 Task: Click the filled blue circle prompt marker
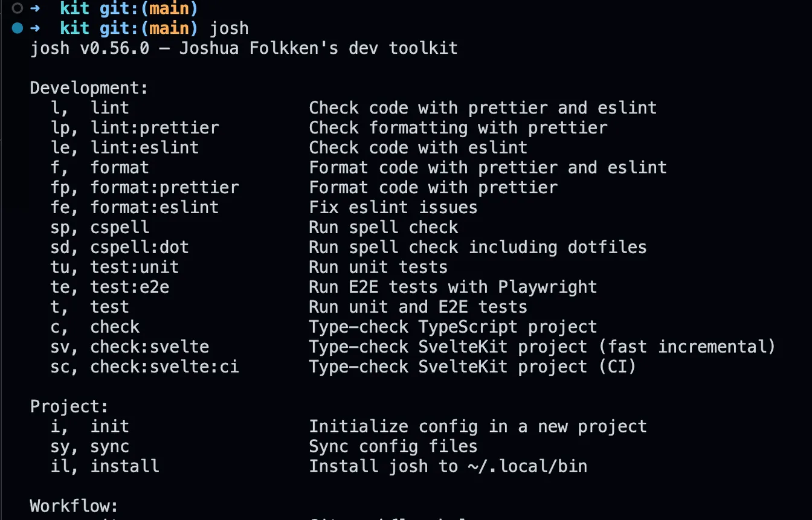(x=17, y=28)
